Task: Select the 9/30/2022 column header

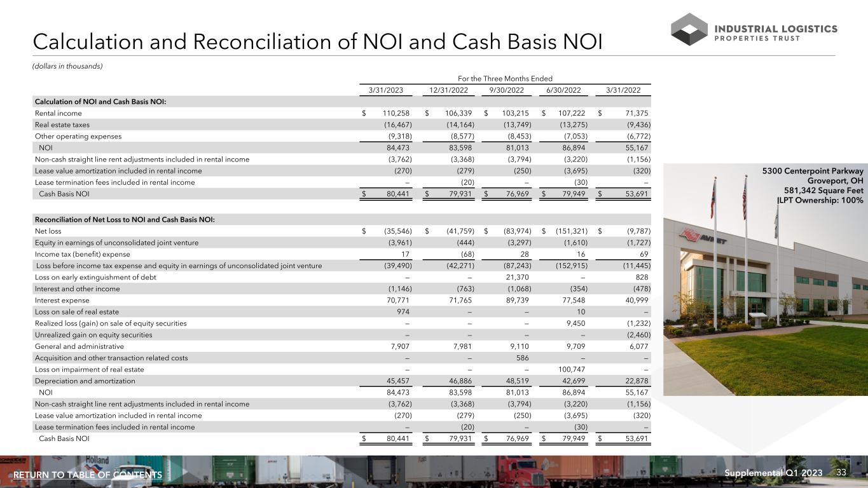Action: point(506,90)
